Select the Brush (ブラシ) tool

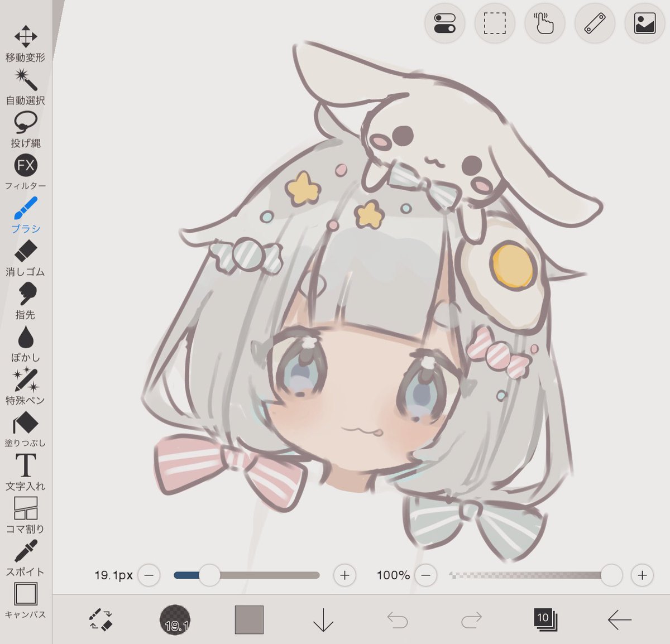[x=26, y=215]
